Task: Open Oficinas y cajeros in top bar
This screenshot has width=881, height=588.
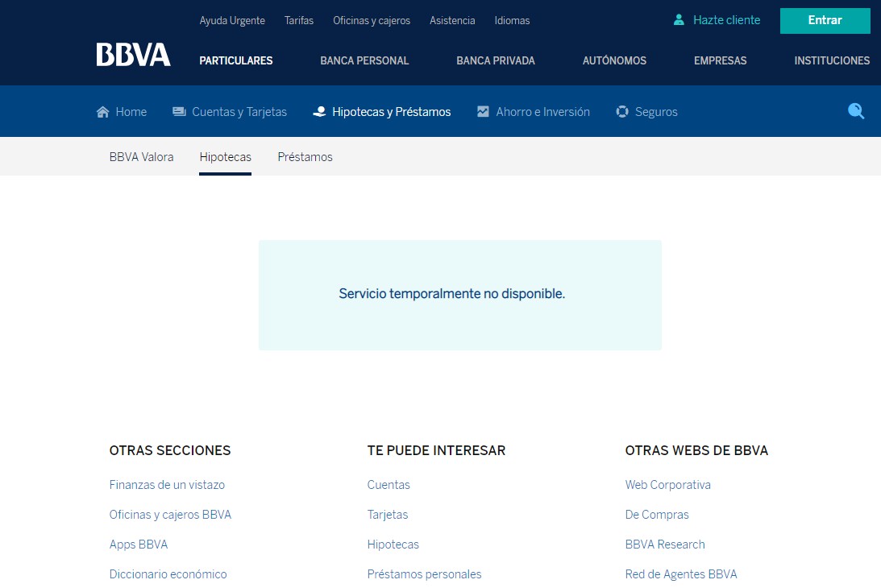Action: pos(372,21)
